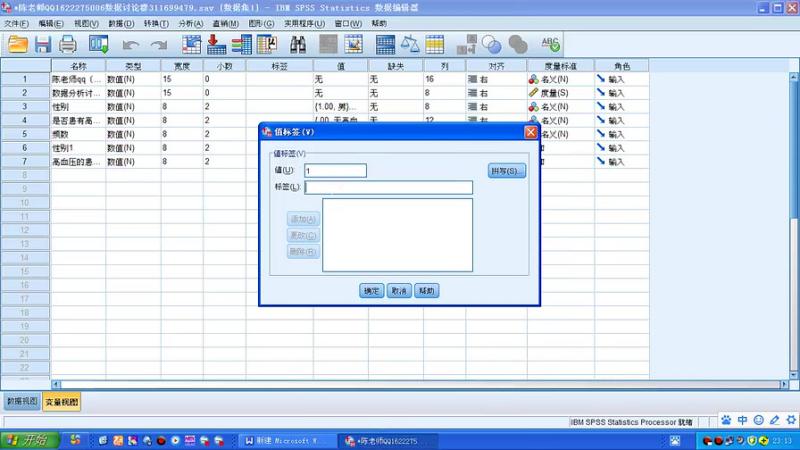The height and width of the screenshot is (450, 800).
Task: Toggle value labels toolbar icon
Action: [x=466, y=45]
